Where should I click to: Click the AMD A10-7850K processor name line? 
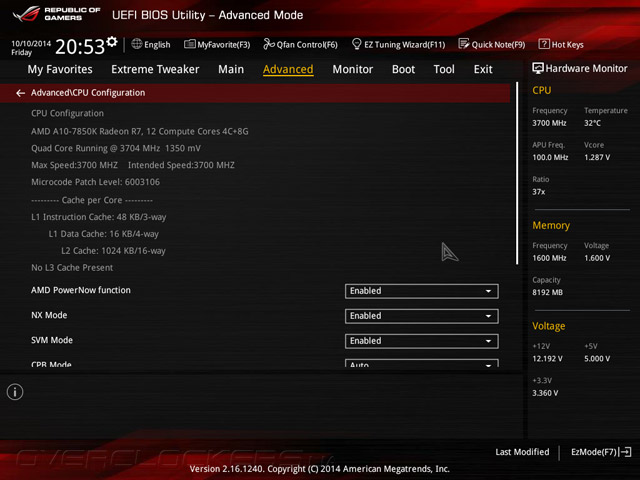tap(140, 131)
